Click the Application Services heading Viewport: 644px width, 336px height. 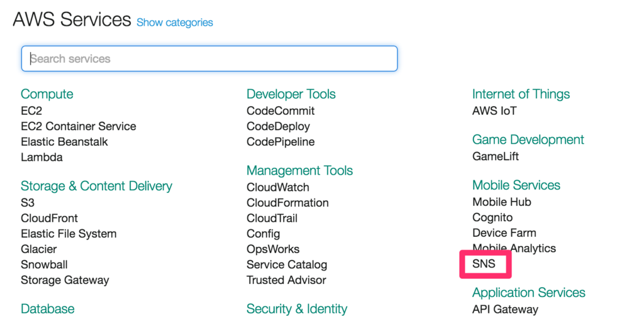click(x=529, y=293)
